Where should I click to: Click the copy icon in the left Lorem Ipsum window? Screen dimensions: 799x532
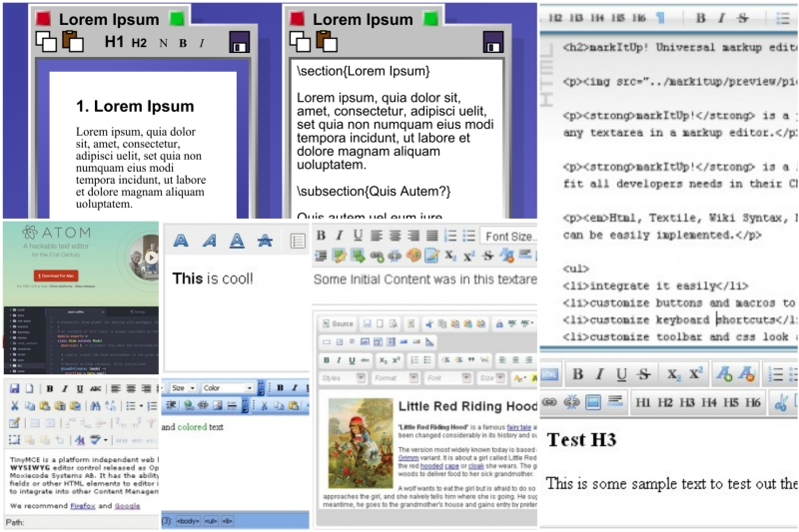(46, 42)
